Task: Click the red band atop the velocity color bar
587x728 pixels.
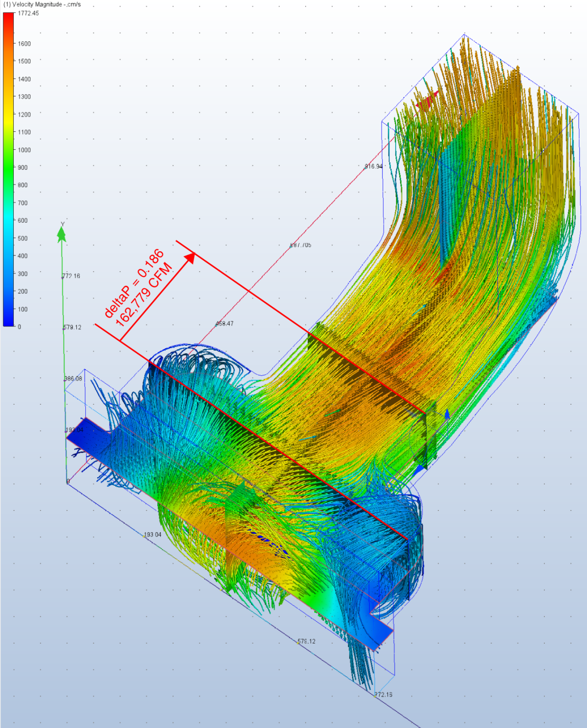Action: pyautogui.click(x=8, y=19)
